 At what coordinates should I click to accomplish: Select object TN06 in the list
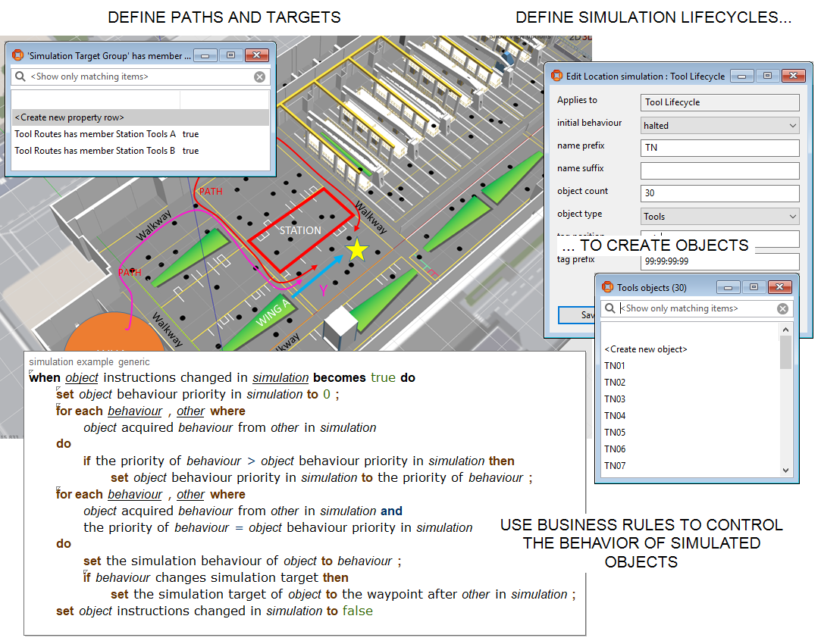615,449
